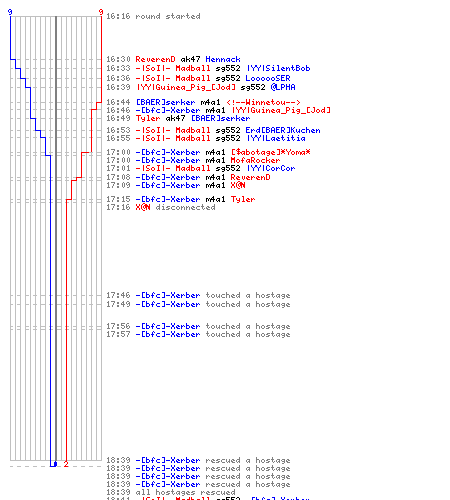Click the "16:16 round started" log entry
450x500 pixels.
point(153,16)
